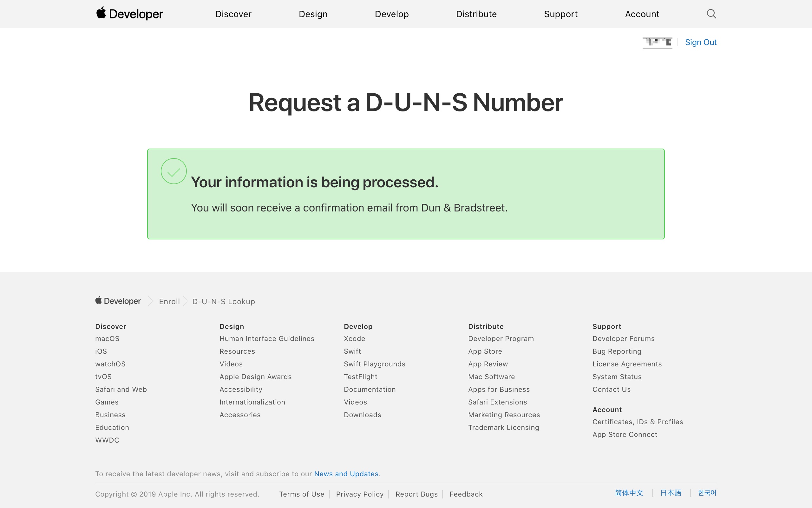The width and height of the screenshot is (812, 508).
Task: Open App Store Connect link
Action: click(625, 434)
